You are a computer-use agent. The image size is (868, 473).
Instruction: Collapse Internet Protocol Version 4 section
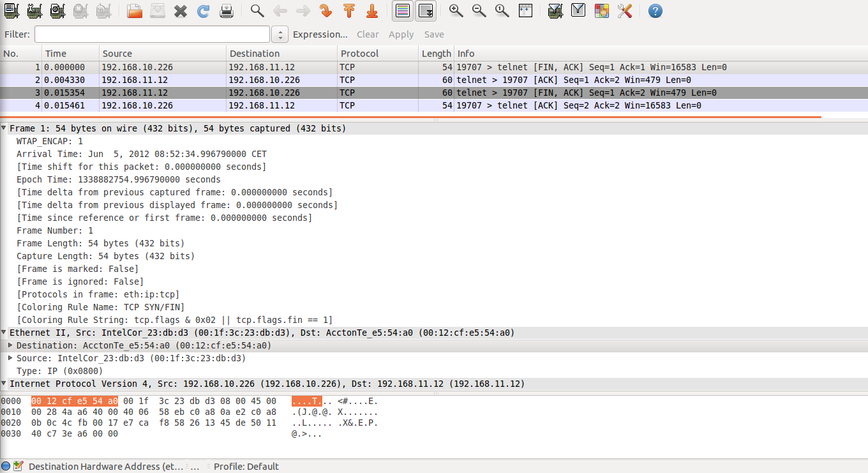(4, 384)
